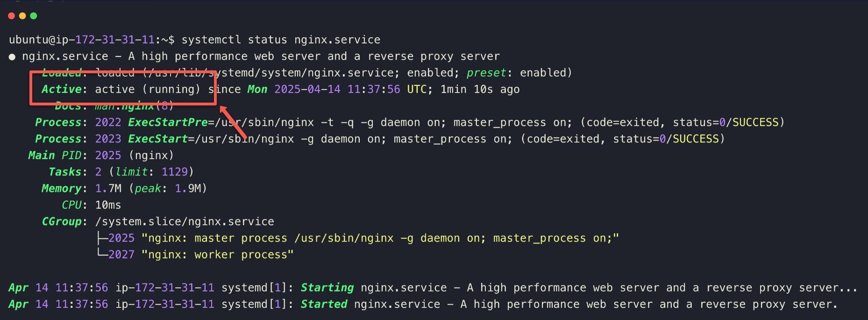Click the word 'Starting' in the log
Screen dimensions: 868x320
327,288
